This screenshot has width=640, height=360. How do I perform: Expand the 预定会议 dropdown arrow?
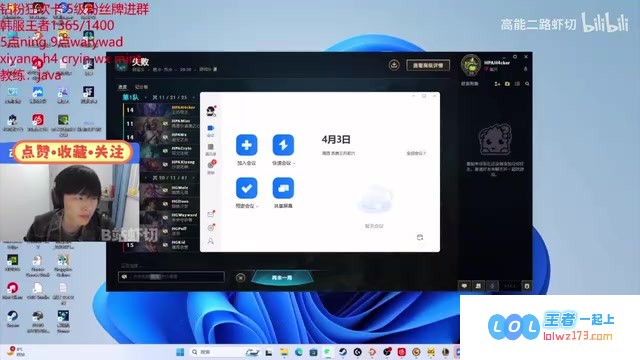(258, 206)
